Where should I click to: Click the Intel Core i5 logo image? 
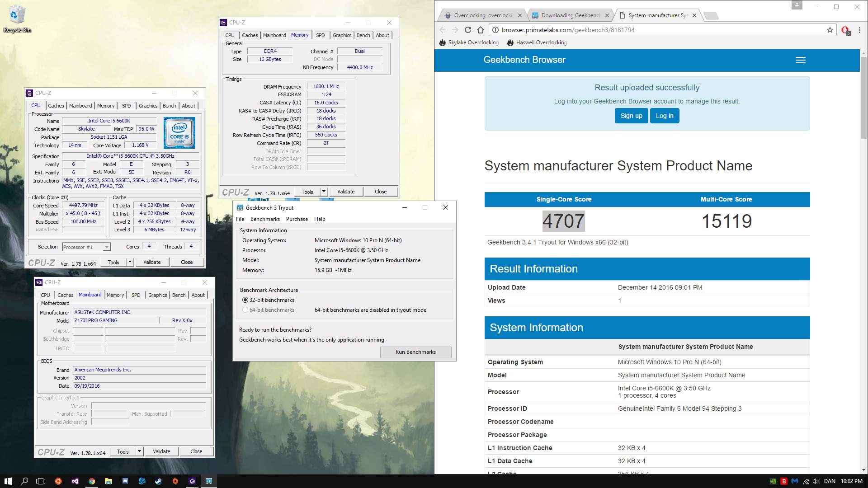pyautogui.click(x=179, y=133)
